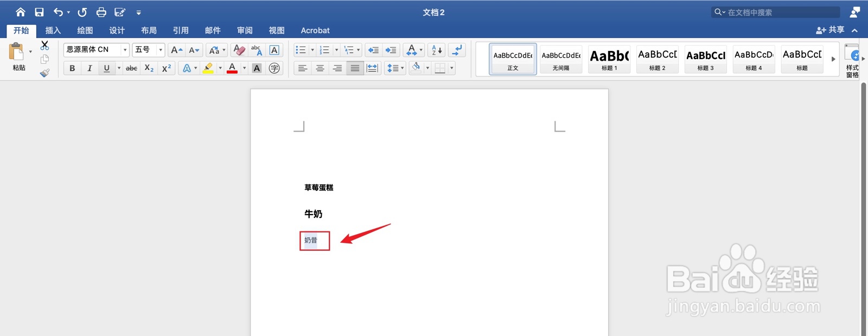Open Asian layout text direction icon
Screen dimensions: 868x336
click(x=413, y=50)
